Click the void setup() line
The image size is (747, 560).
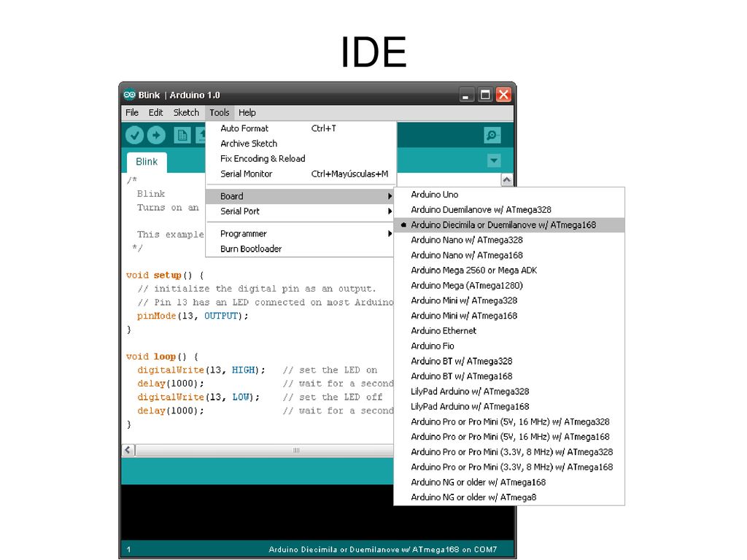(x=165, y=275)
